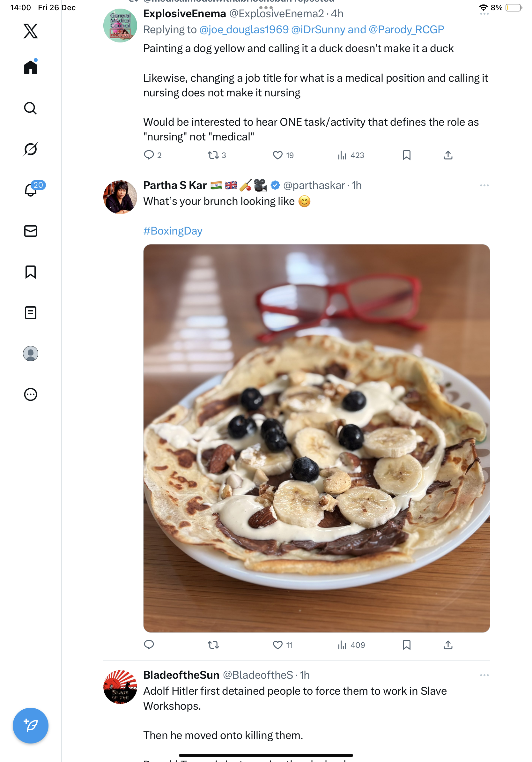
Task: Open Messages envelope icon
Action: (31, 231)
